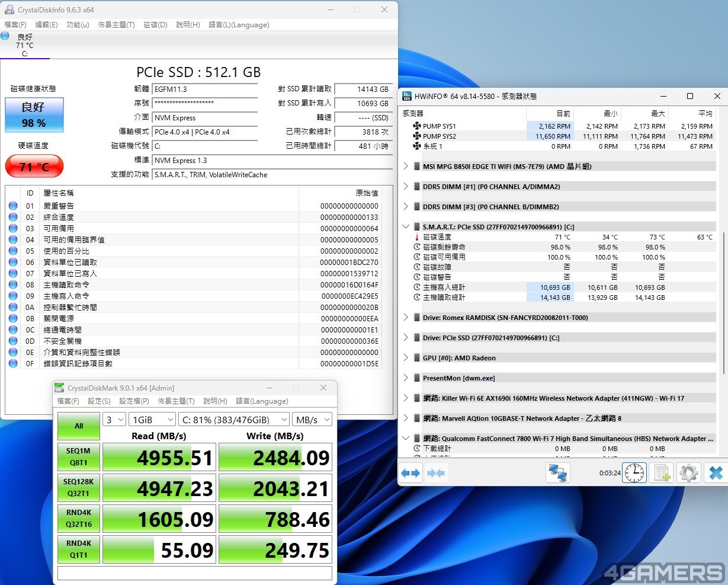The width and height of the screenshot is (728, 585).
Task: Expand DDR5 DIMM [#1] sensor group
Action: (406, 187)
